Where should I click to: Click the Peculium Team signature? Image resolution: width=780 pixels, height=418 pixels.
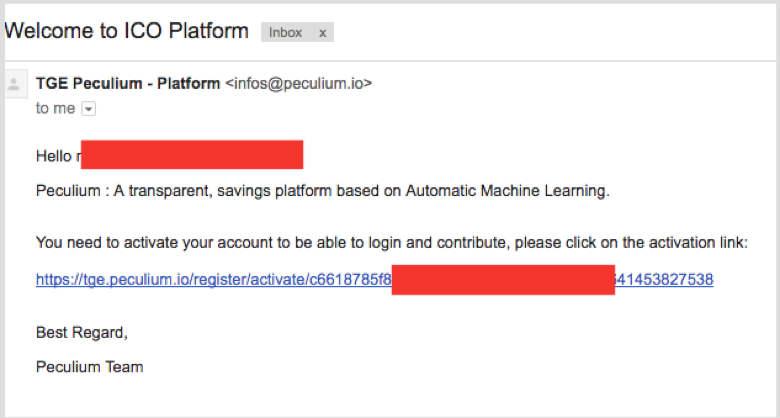[90, 367]
